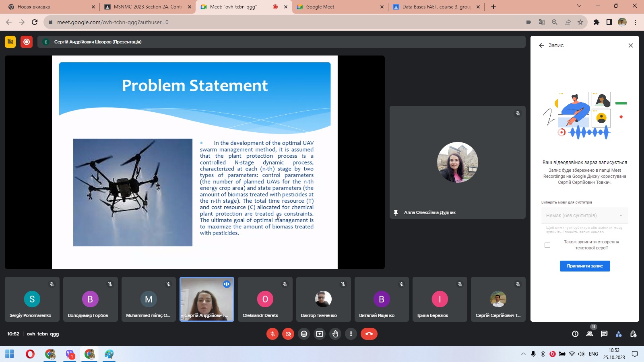644x362 pixels.
Task: Open meeting details info icon
Action: coord(575,334)
